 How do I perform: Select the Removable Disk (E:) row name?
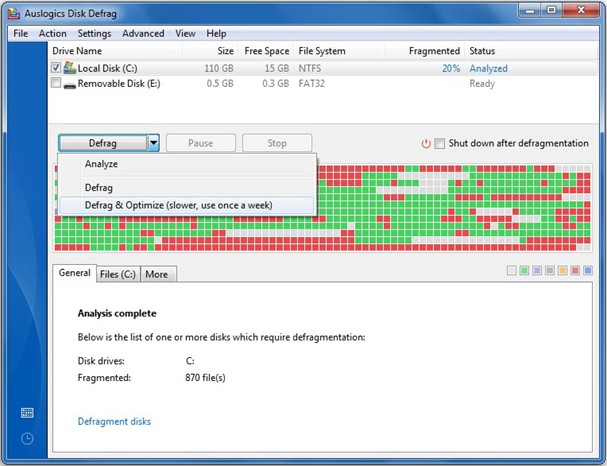(x=119, y=84)
